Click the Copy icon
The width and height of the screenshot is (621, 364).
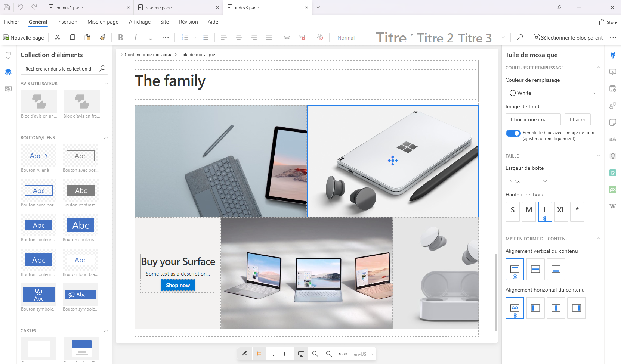pyautogui.click(x=72, y=37)
